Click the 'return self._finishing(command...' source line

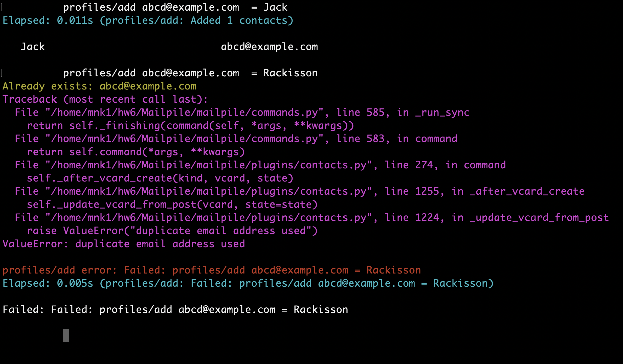coord(190,126)
